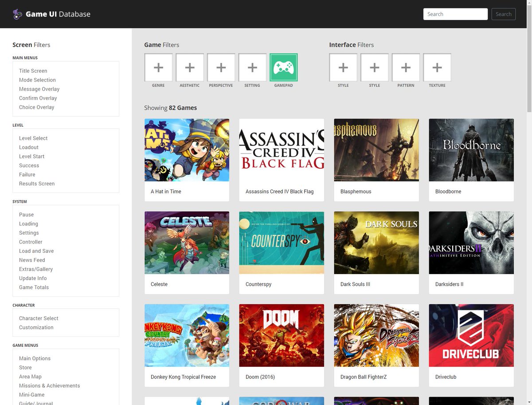Select the Update Info filter
The image size is (532, 405).
33,279
